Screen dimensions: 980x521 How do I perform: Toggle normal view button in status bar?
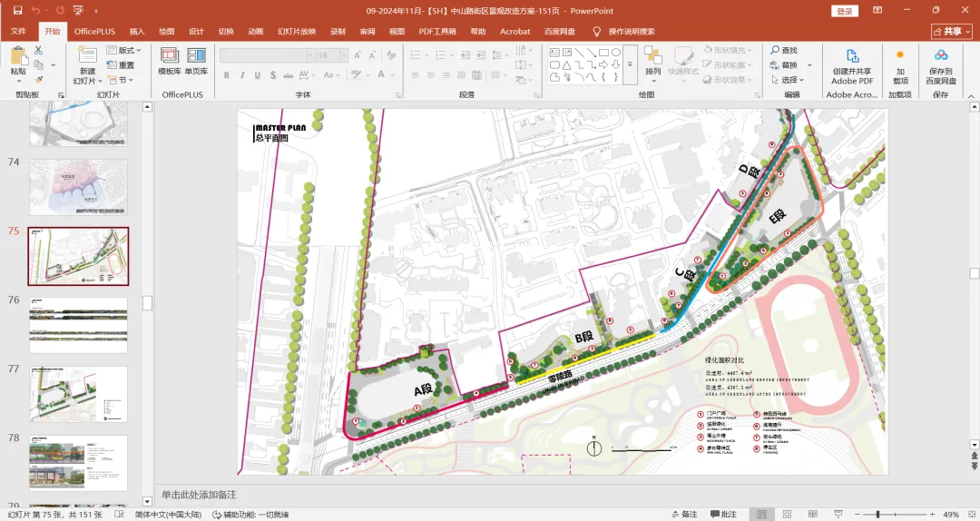click(x=761, y=514)
